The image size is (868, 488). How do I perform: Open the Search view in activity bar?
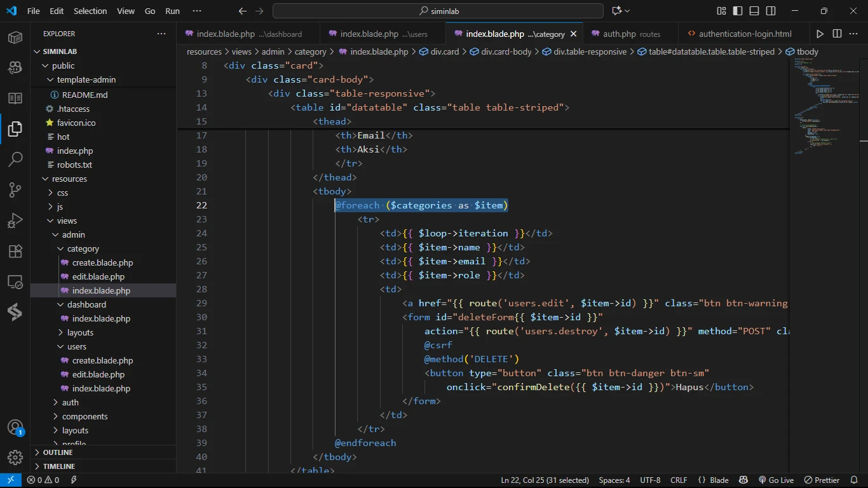tap(15, 159)
